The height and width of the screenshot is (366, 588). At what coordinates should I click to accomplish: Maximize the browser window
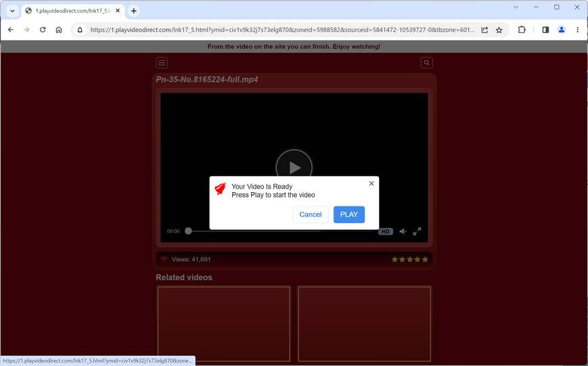coord(556,7)
